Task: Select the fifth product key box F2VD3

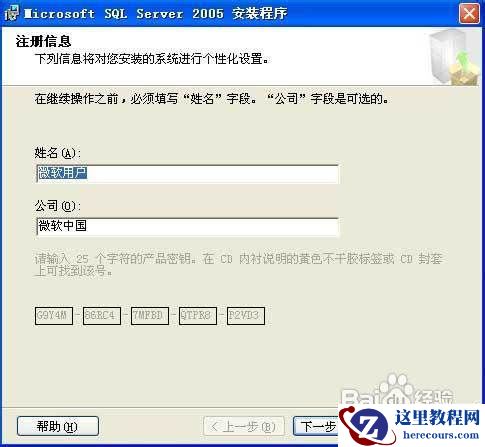Action: pos(246,316)
